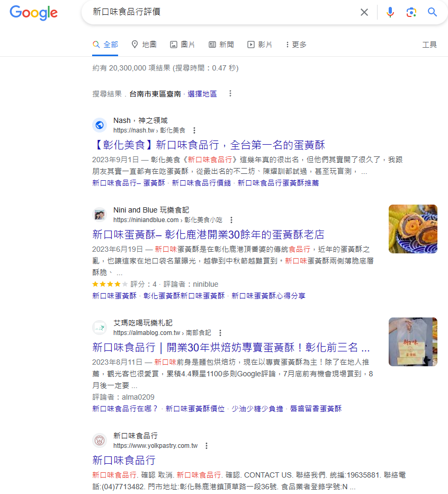Click the yolkpastry.com.tw site favicon
This screenshot has height=494, width=448.
pyautogui.click(x=100, y=440)
